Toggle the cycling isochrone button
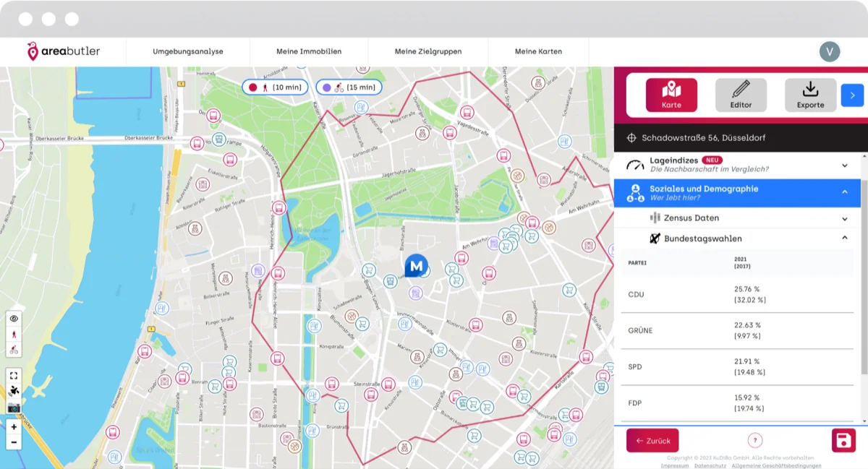This screenshot has height=469, width=868. (x=14, y=350)
